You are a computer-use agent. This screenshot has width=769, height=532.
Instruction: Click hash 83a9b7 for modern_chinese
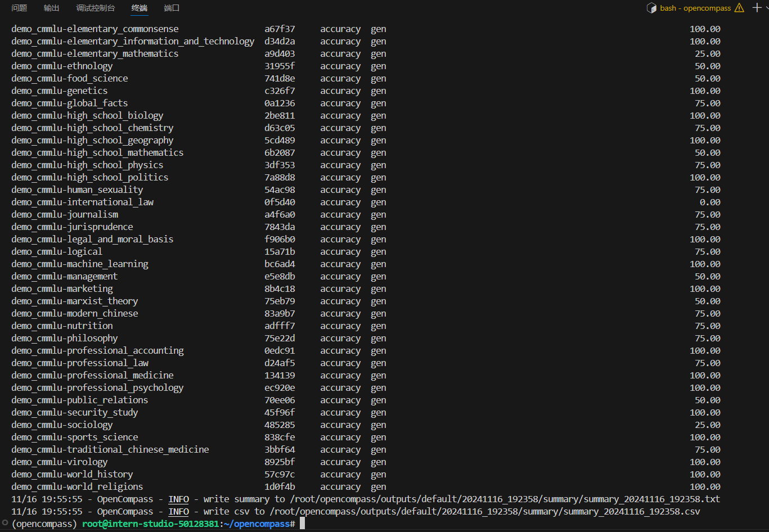[x=280, y=313]
